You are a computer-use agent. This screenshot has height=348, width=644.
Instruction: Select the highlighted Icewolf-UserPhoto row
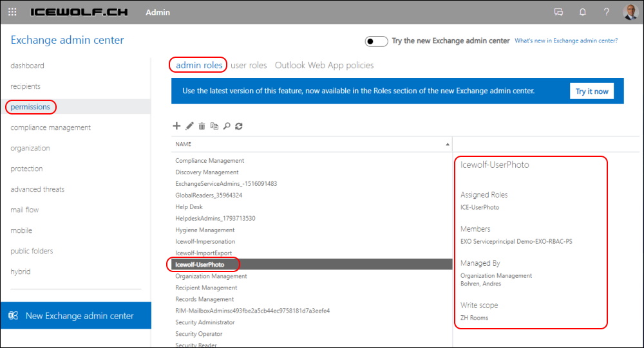(312, 264)
